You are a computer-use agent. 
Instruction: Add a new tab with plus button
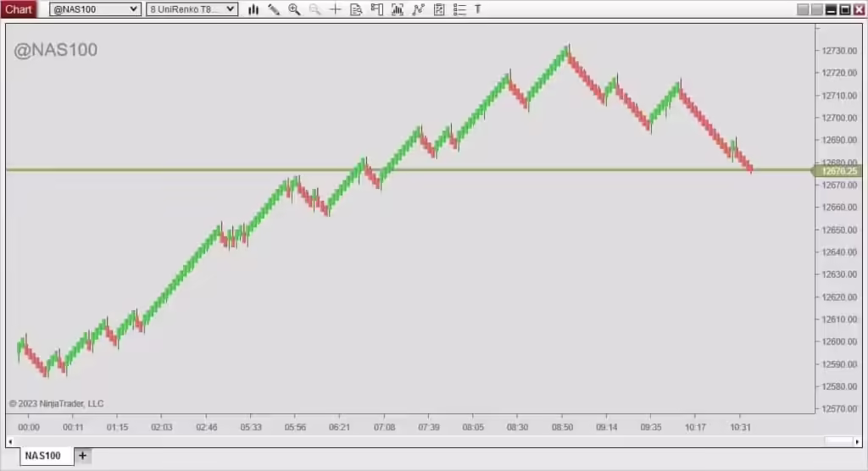[82, 456]
